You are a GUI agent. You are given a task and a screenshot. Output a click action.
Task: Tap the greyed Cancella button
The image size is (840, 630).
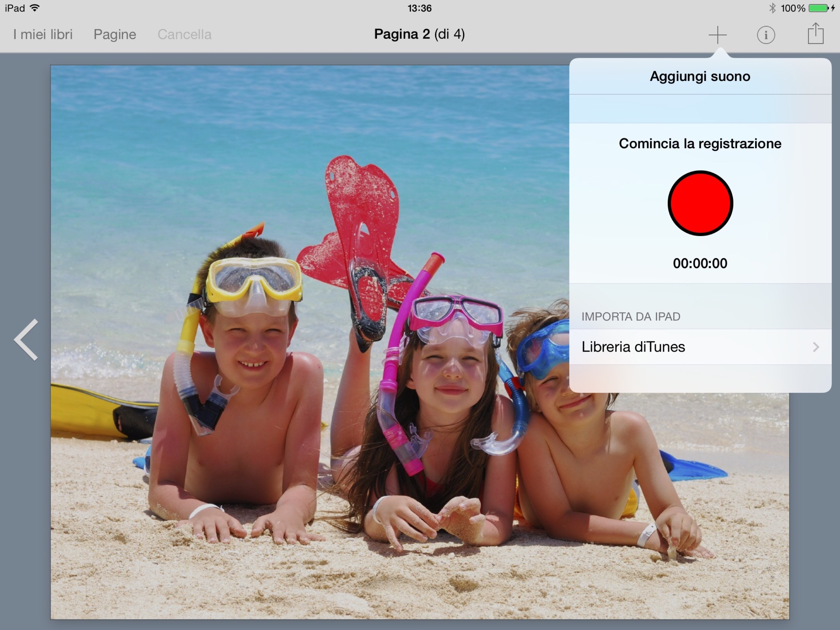184,34
